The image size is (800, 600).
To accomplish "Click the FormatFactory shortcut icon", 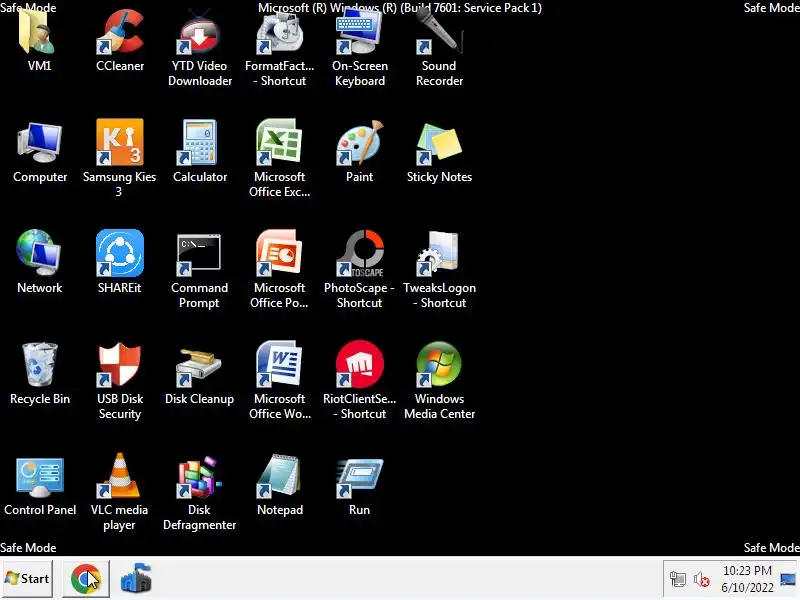I will (280, 32).
